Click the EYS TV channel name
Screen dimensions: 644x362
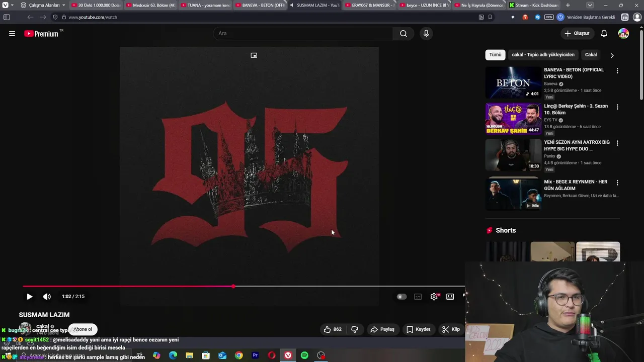(550, 120)
